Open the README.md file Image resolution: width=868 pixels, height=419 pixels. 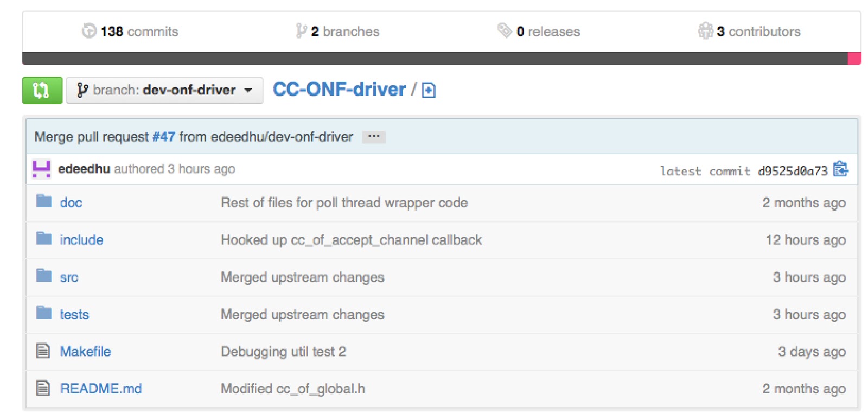click(x=101, y=389)
